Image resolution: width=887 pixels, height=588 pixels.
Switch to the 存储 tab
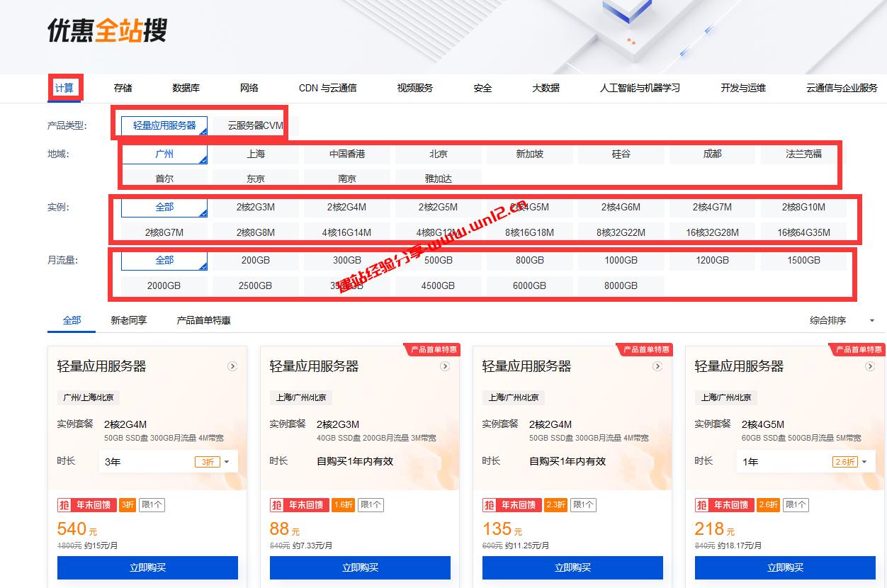pyautogui.click(x=122, y=88)
